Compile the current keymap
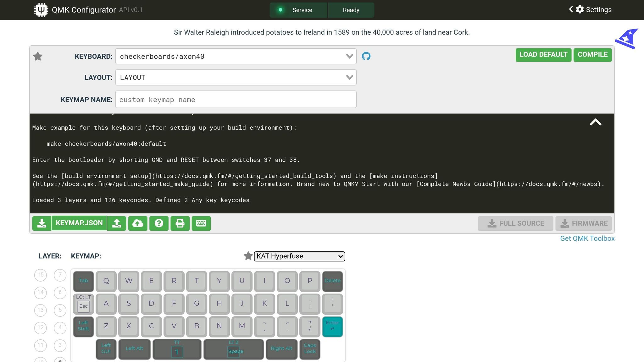Viewport: 644px width, 362px height. tap(592, 55)
